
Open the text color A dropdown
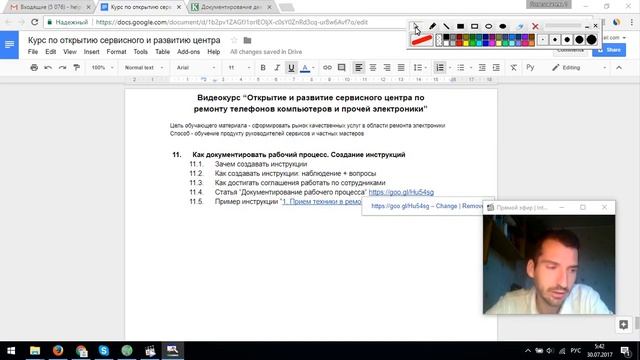(307, 67)
